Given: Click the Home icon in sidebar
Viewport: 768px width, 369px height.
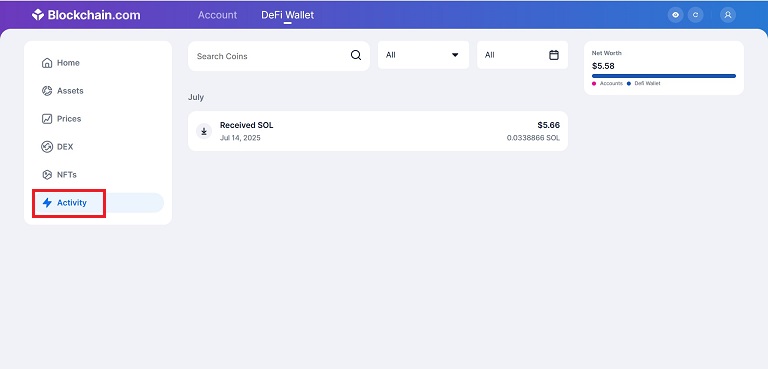Looking at the screenshot, I should point(47,63).
